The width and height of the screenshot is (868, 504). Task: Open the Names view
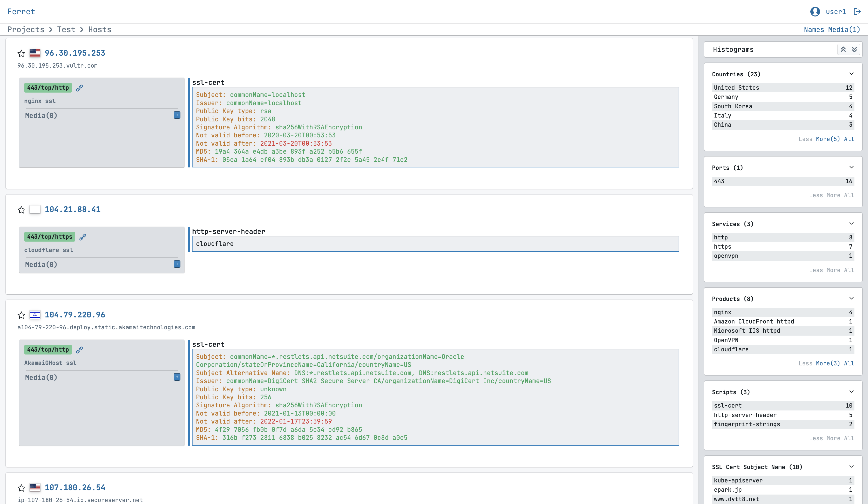[814, 30]
